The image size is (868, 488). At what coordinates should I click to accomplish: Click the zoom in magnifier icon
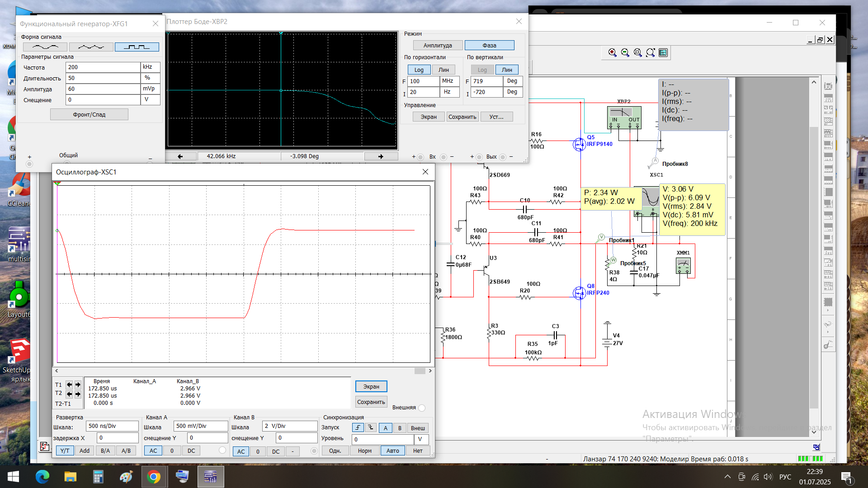(x=612, y=53)
